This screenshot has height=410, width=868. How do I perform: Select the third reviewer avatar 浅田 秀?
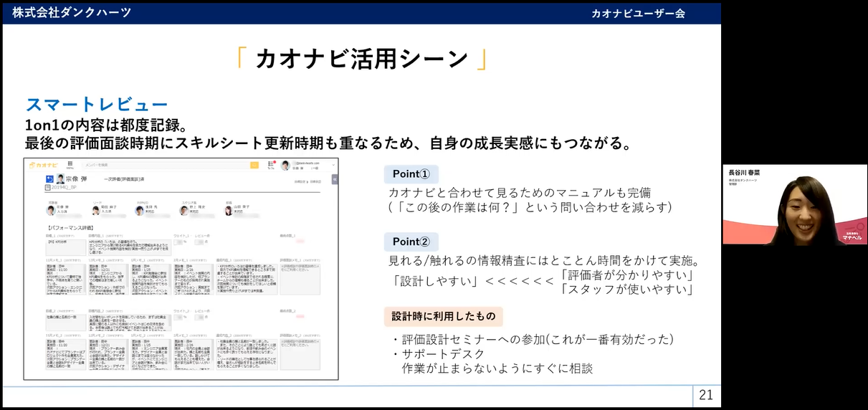pyautogui.click(x=139, y=211)
